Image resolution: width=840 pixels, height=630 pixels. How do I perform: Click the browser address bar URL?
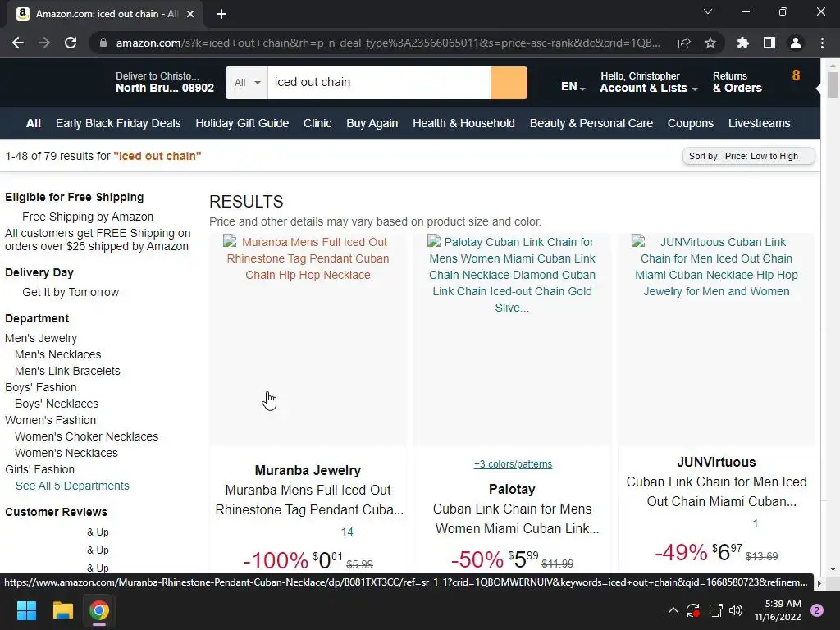tap(388, 43)
